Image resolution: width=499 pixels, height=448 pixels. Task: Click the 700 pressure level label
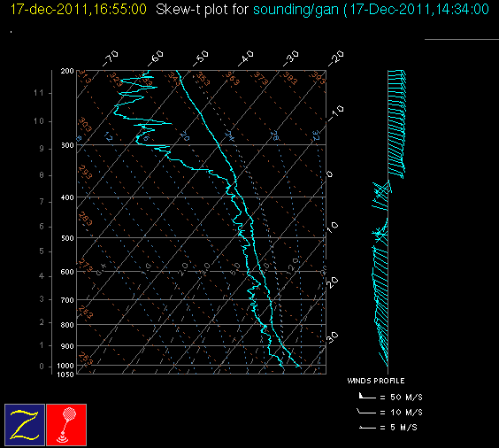click(x=67, y=300)
